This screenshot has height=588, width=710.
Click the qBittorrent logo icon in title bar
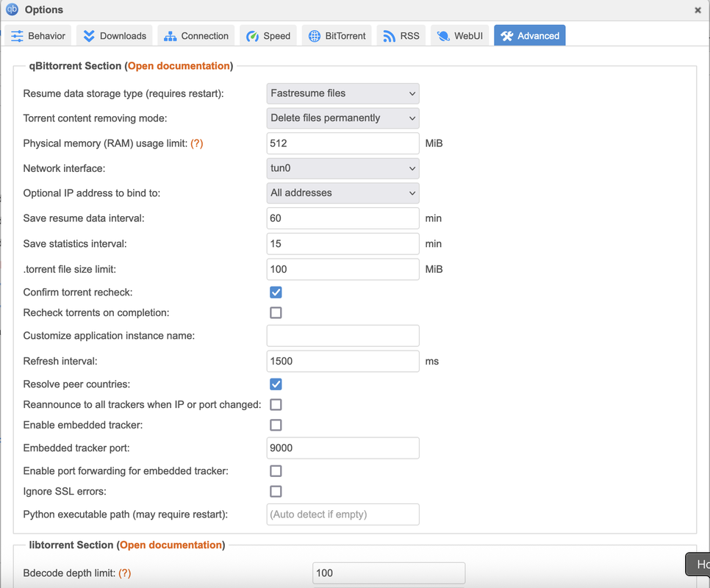tap(12, 9)
